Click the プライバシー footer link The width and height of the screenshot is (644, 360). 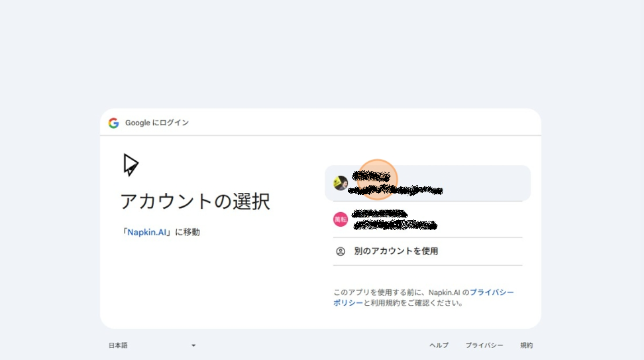pos(484,345)
